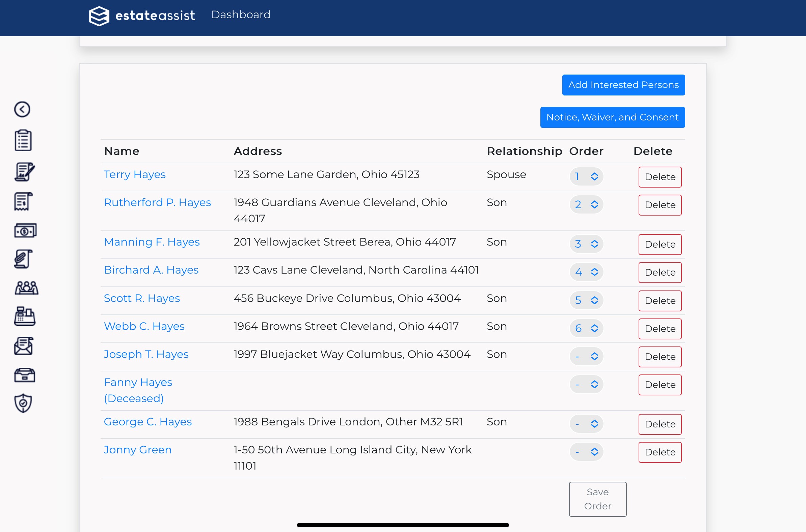Viewport: 806px width, 532px height.
Task: Open Webb C. Hayes order dropdown
Action: point(586,329)
